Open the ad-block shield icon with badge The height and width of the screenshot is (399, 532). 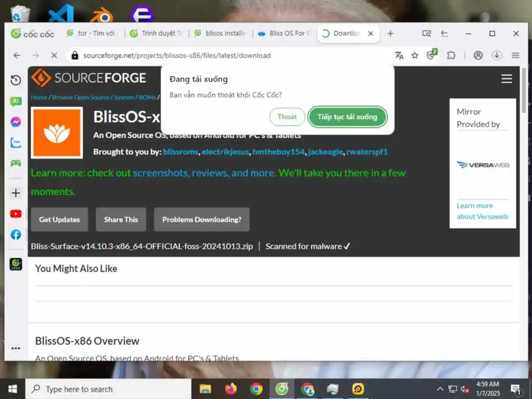click(432, 55)
